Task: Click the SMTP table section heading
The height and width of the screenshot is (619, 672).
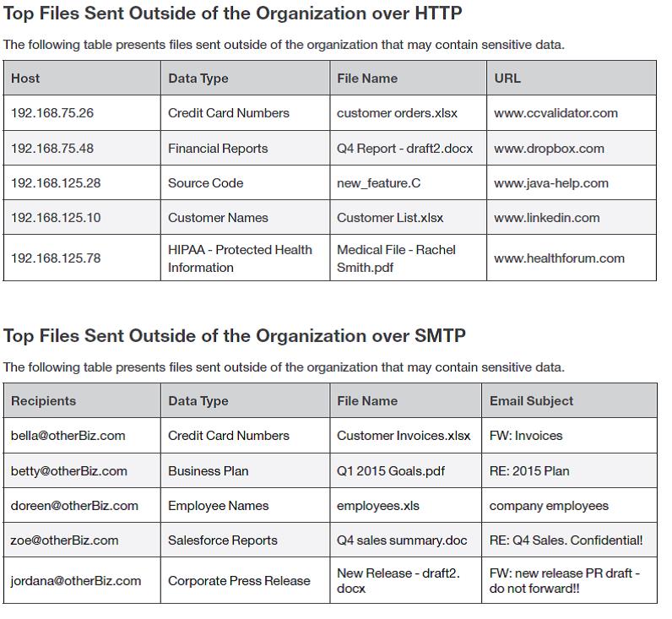Action: [x=235, y=336]
